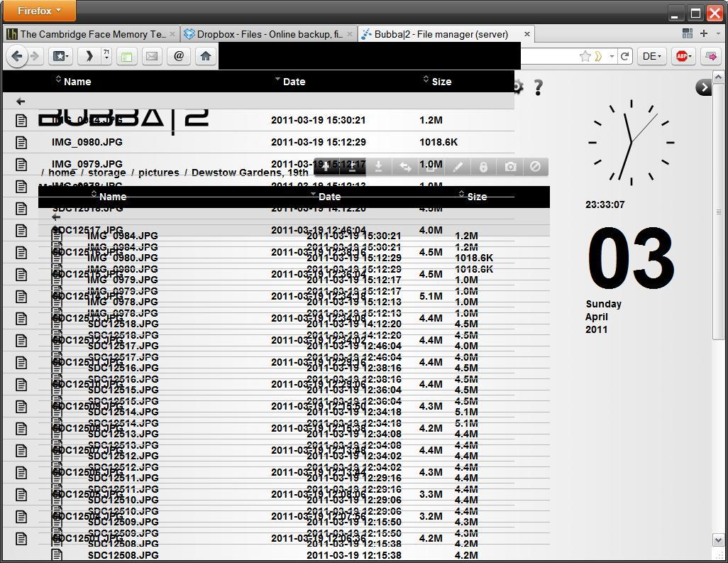This screenshot has height=563, width=728.
Task: Click the camera album icon
Action: [x=509, y=167]
